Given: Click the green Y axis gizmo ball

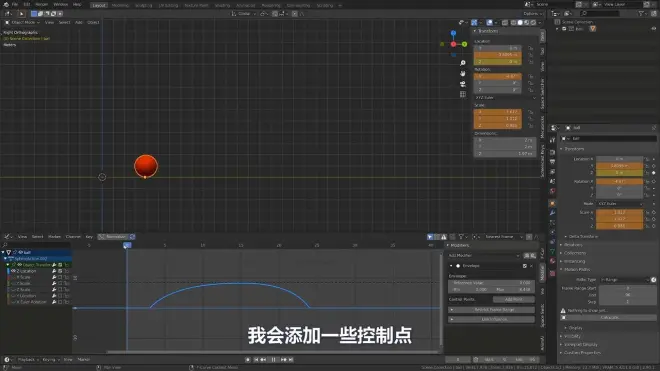Looking at the screenshot, I should [x=464, y=44].
